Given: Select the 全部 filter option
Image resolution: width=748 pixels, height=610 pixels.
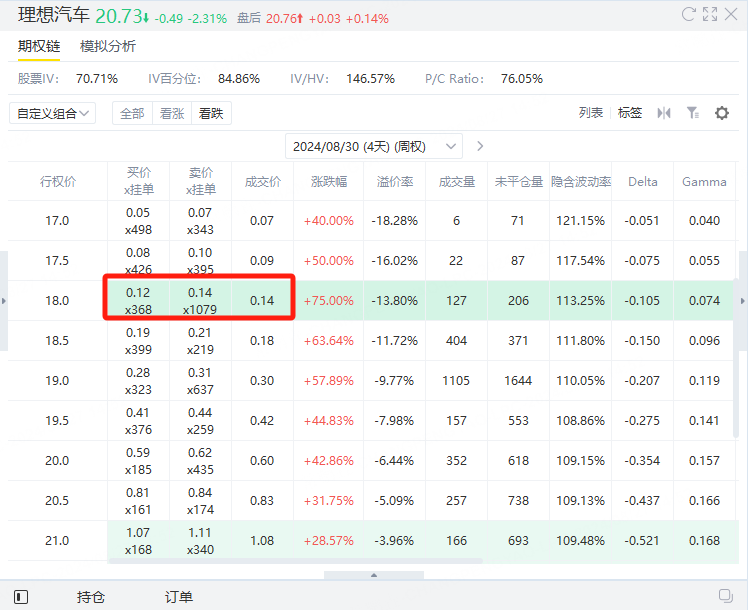Looking at the screenshot, I should (132, 114).
